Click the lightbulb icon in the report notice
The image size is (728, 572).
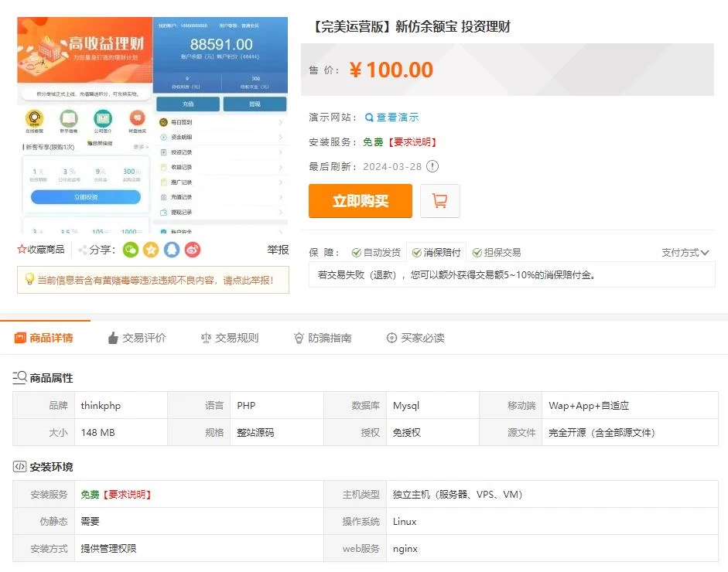point(31,278)
